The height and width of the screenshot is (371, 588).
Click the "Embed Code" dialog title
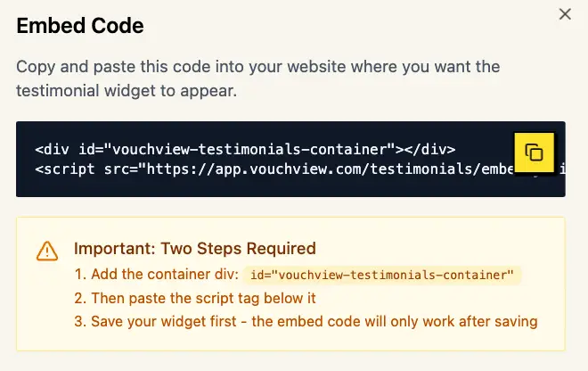[x=79, y=26]
